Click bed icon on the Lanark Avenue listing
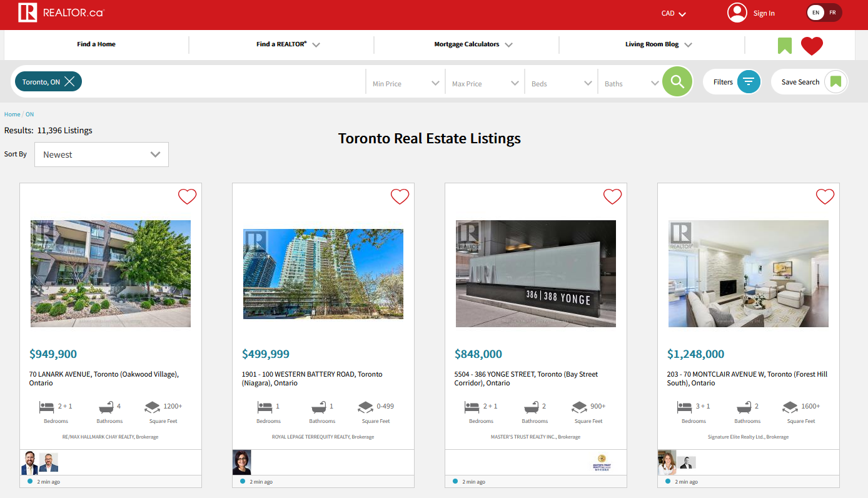The width and height of the screenshot is (868, 498). coord(47,407)
